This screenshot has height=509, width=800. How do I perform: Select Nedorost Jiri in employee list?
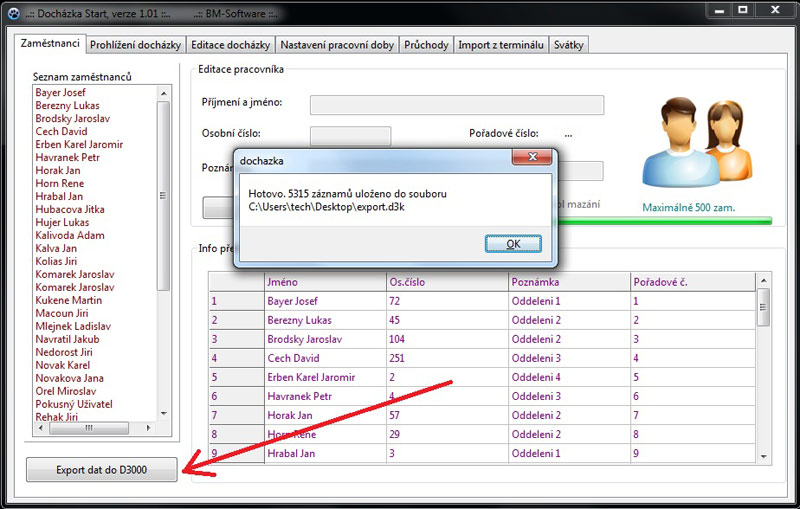tap(64, 352)
